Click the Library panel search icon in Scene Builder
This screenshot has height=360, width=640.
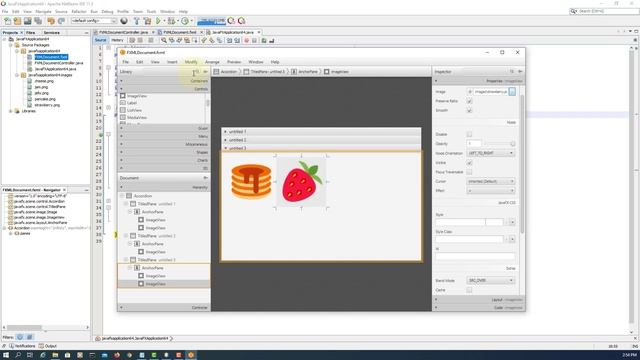click(196, 72)
